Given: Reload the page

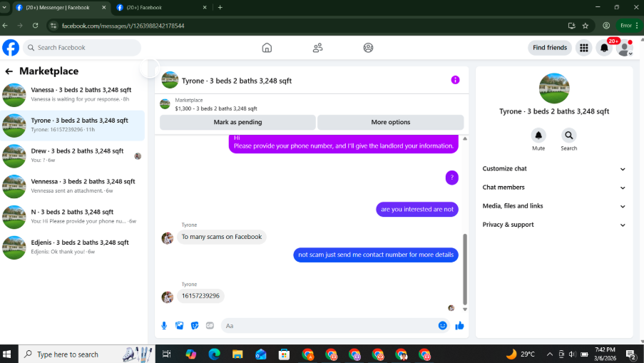Looking at the screenshot, I should [x=36, y=26].
